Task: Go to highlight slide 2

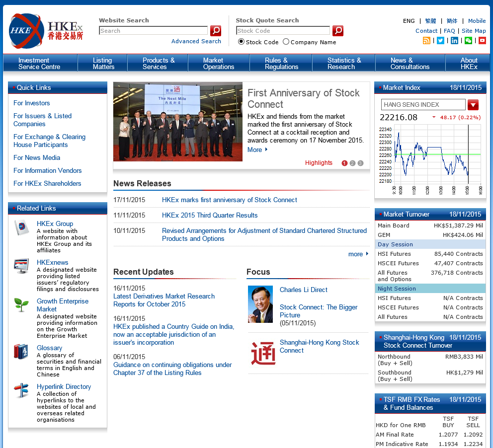Action: (352, 163)
